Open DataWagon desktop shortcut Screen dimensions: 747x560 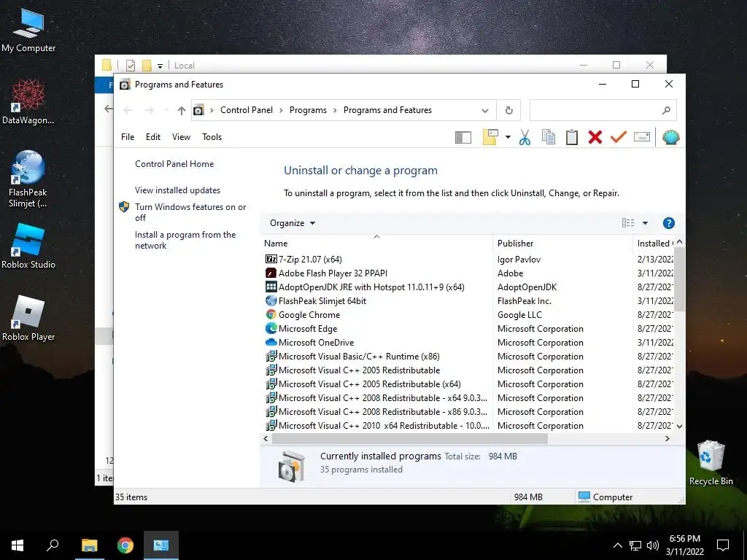tap(28, 102)
